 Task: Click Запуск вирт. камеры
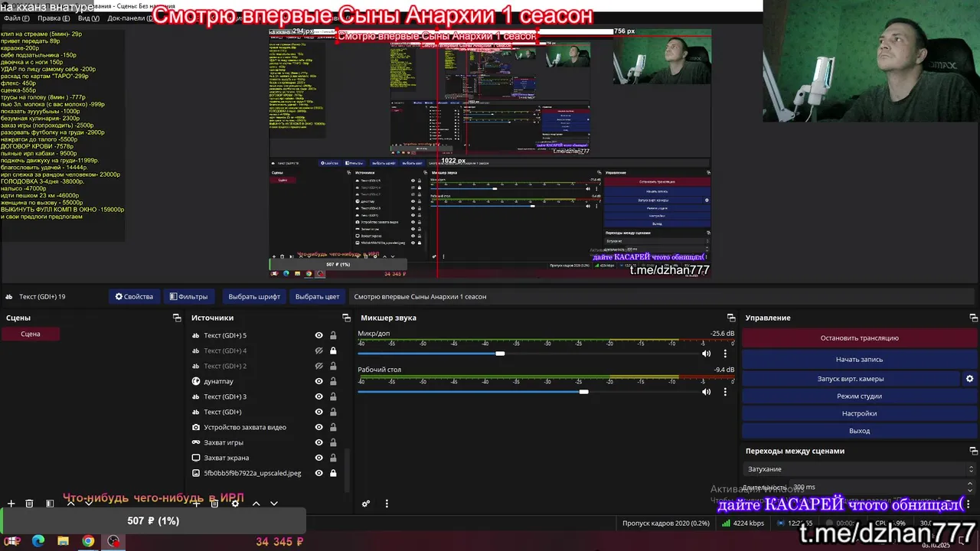coord(850,379)
